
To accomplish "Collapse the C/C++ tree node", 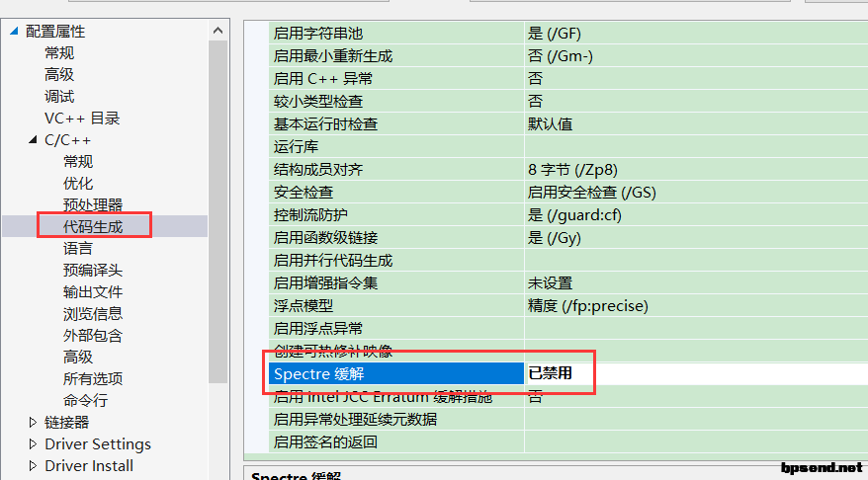I will point(33,140).
